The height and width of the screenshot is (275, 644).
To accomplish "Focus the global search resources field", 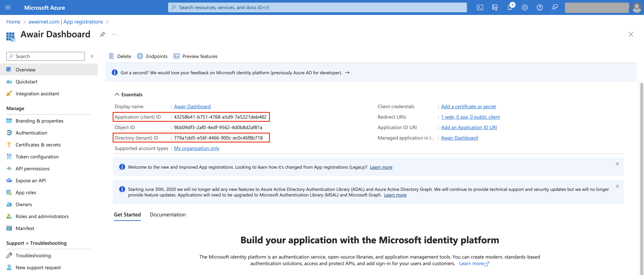I will click(x=317, y=7).
